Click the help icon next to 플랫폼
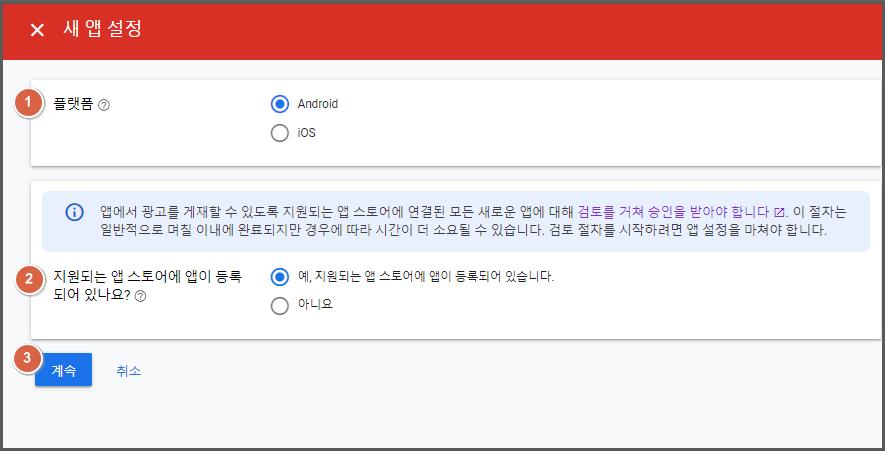885x451 pixels. (x=104, y=105)
